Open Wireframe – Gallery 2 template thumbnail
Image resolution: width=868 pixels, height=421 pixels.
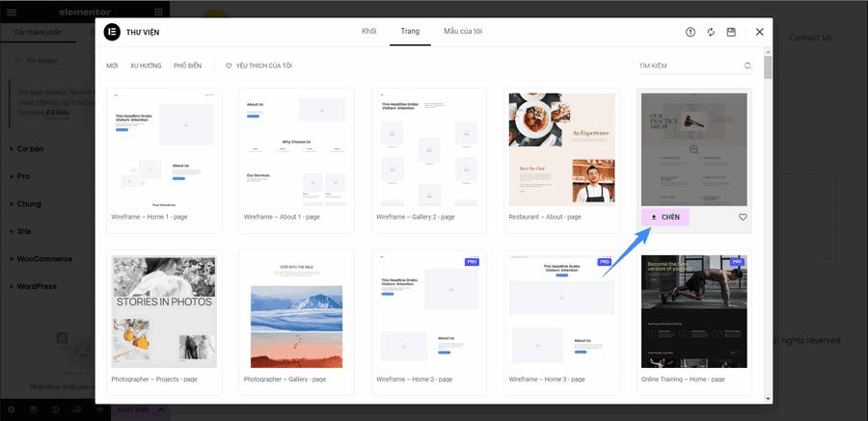click(x=429, y=149)
